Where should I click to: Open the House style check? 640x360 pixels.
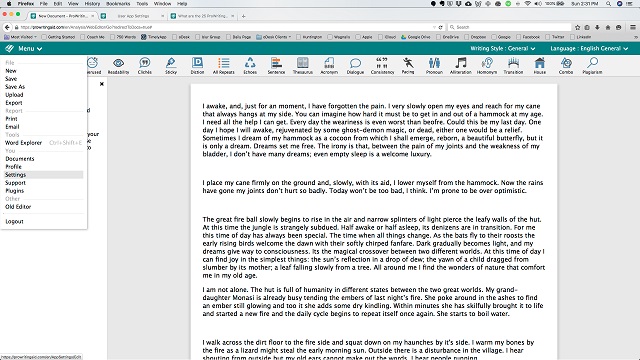pyautogui.click(x=540, y=66)
